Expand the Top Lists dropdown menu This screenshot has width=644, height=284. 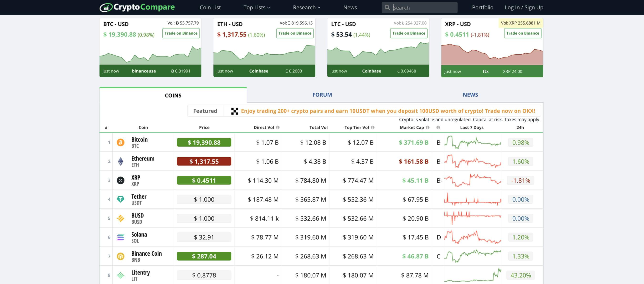257,7
